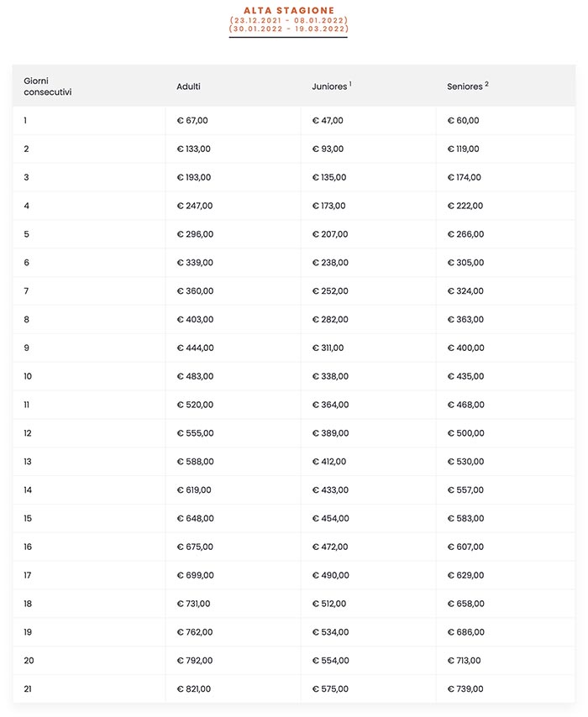Click the 9-day senior price € 400,00
This screenshot has height=717, width=588.
click(465, 348)
